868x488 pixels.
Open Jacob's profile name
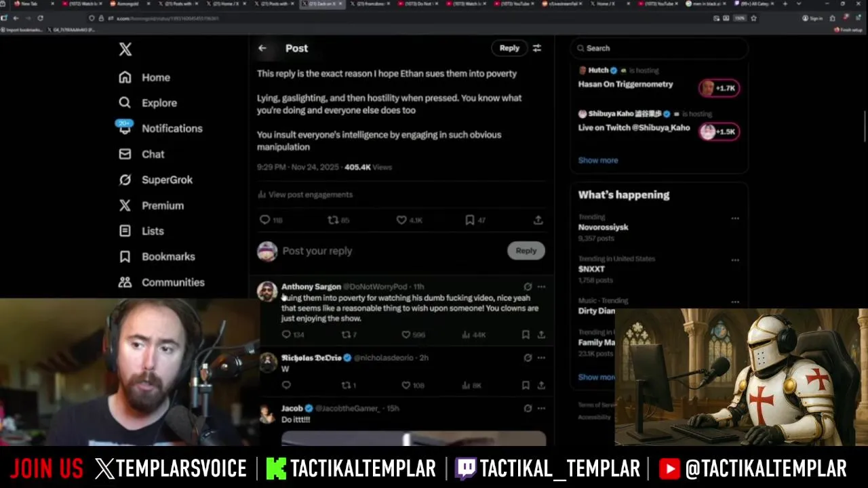[292, 409]
